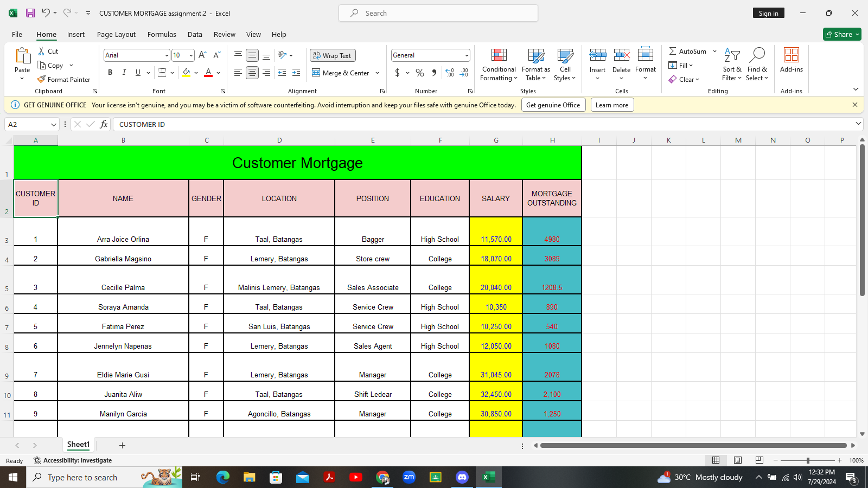Copy the selected cell
This screenshot has width=868, height=488.
click(x=50, y=65)
